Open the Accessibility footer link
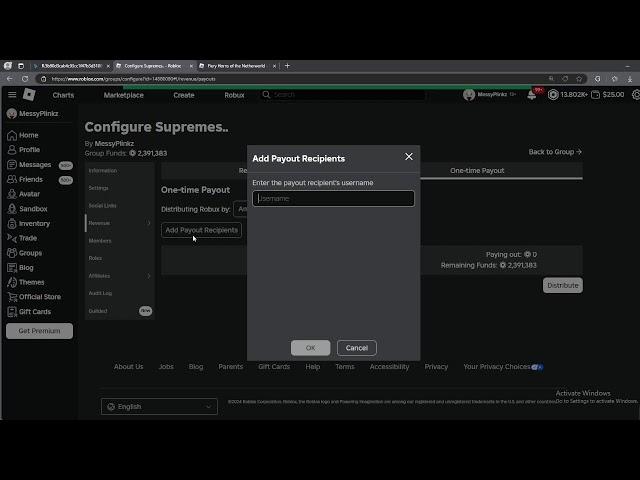This screenshot has width=640, height=480. (x=389, y=367)
